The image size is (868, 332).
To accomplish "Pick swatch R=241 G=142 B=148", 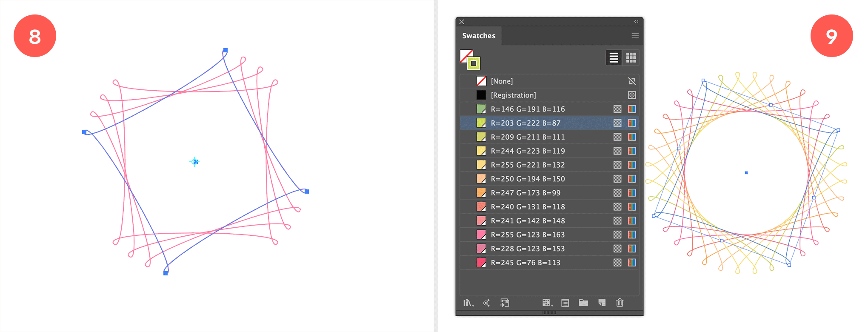I will pos(549,220).
